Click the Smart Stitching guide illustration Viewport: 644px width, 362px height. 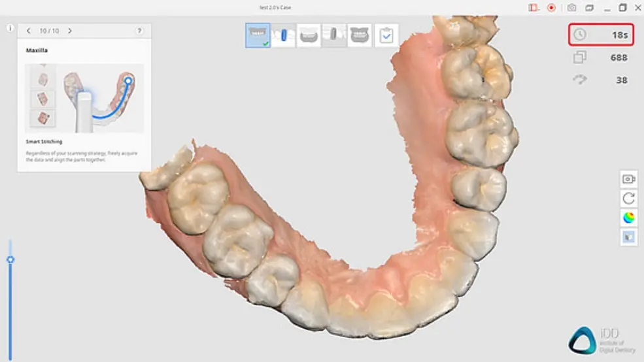(x=84, y=98)
